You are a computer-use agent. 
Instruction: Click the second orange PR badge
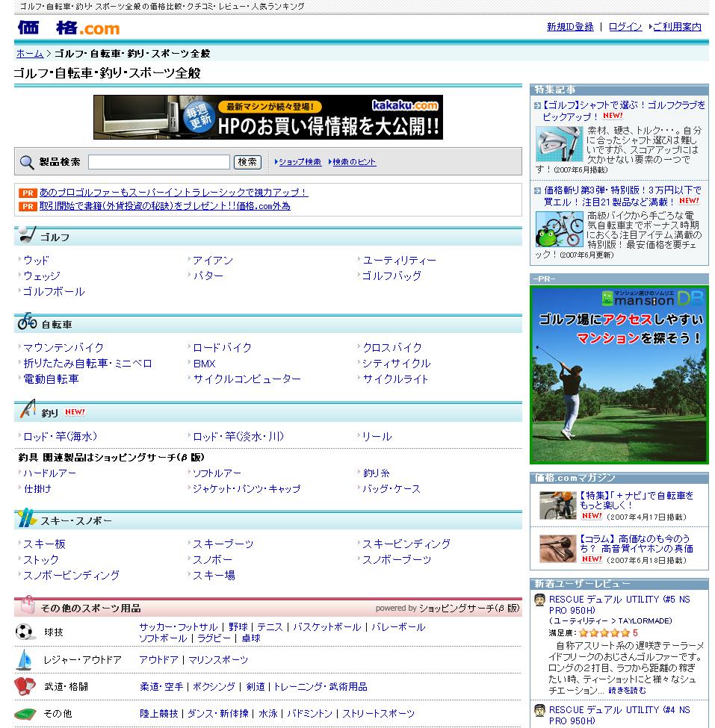pyautogui.click(x=28, y=206)
